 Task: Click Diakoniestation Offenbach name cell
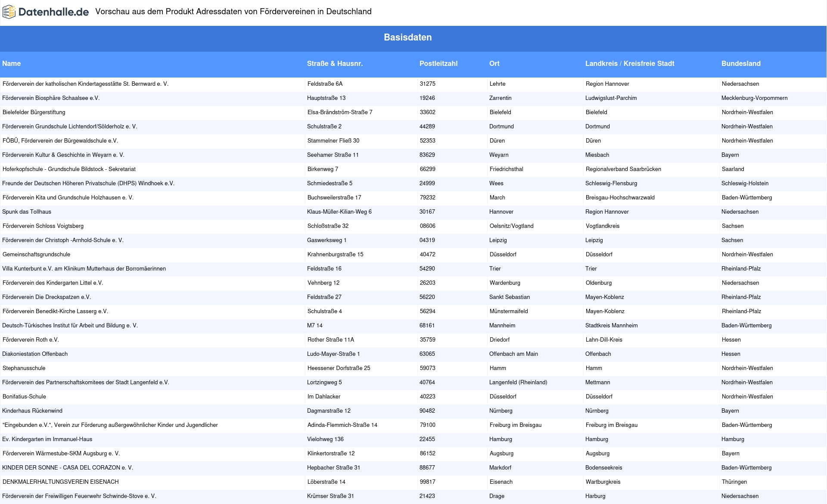(x=35, y=354)
